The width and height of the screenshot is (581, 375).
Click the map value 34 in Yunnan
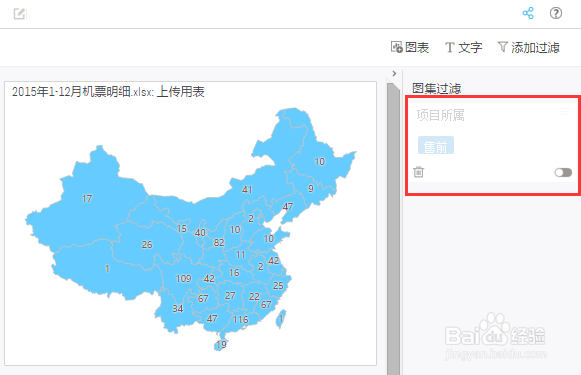tap(178, 308)
